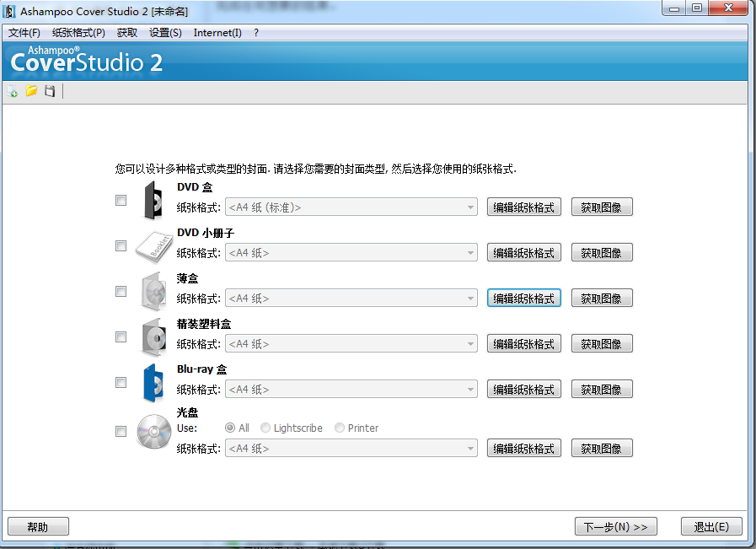This screenshot has height=549, width=756.
Task: Enable the DVD 盒 checkbox
Action: [x=121, y=200]
